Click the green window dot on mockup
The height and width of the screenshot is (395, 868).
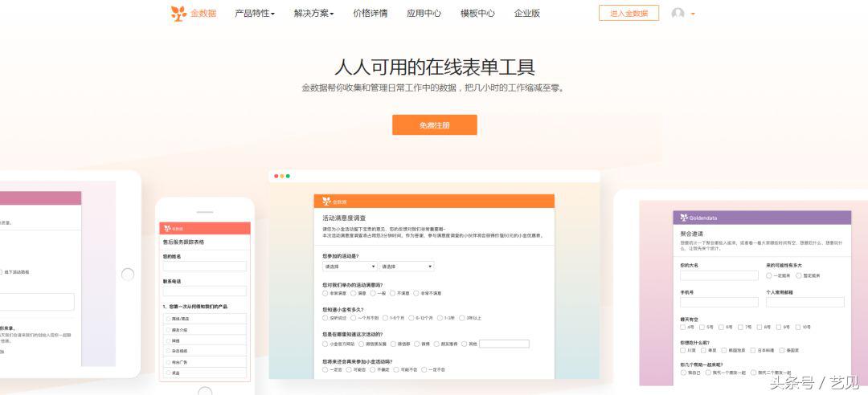pyautogui.click(x=288, y=176)
